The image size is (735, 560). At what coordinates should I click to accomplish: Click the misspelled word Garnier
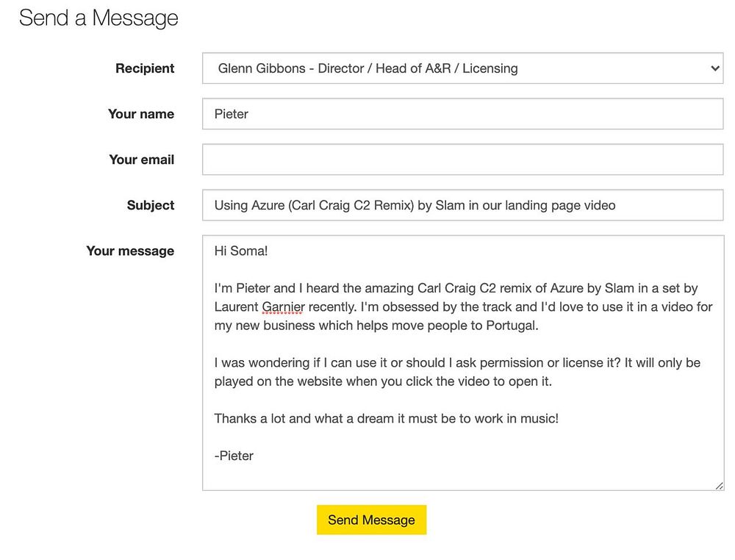click(283, 306)
